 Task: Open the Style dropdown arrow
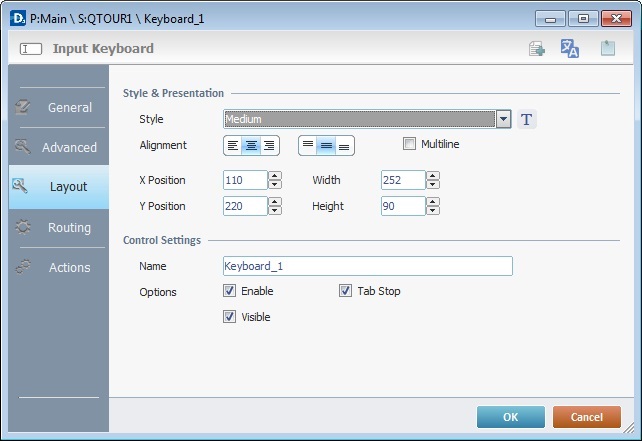click(x=504, y=119)
